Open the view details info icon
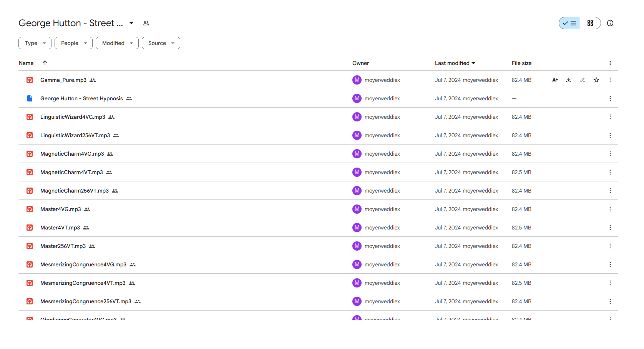Viewport: 644px width, 349px height. (x=610, y=23)
